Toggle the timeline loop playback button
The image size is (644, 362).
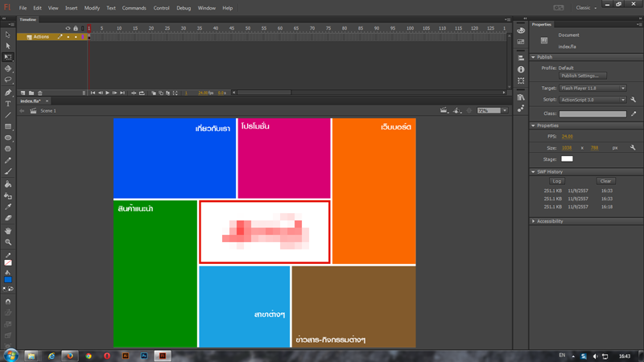[x=142, y=93]
